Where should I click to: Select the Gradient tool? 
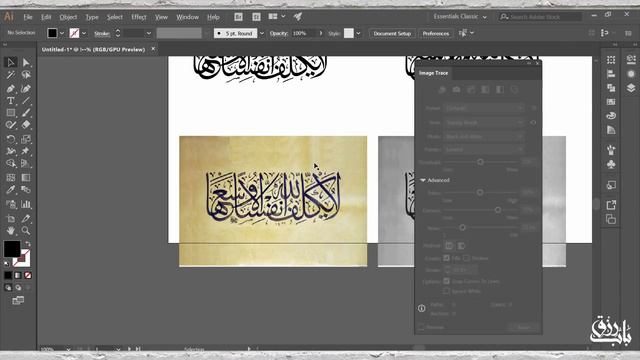click(x=26, y=178)
